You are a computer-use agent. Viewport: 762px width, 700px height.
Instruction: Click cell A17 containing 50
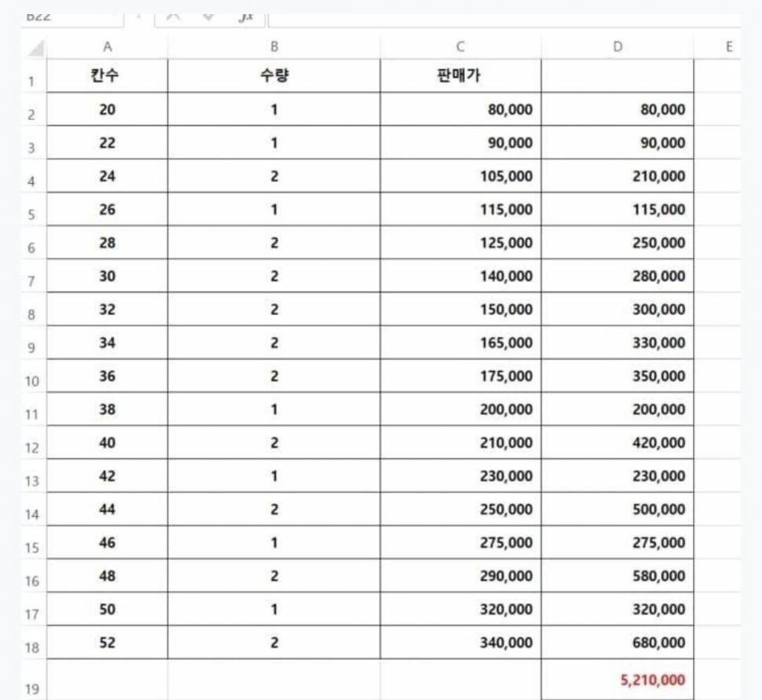[108, 609]
